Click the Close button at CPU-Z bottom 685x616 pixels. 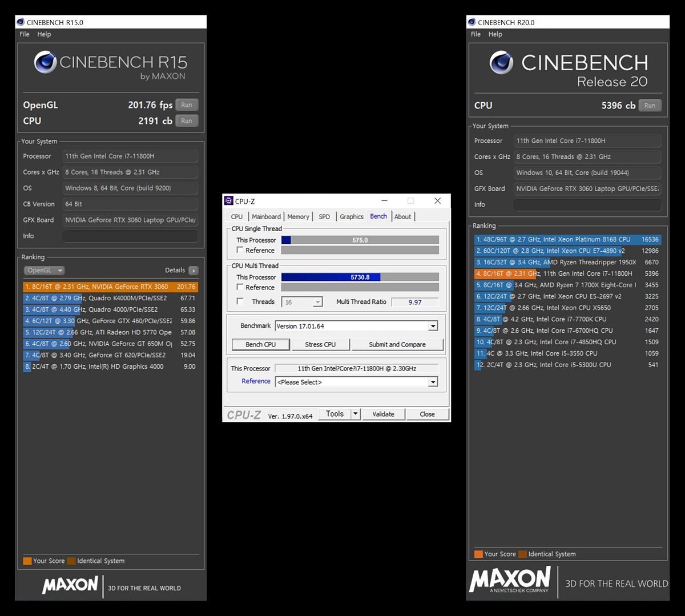[x=428, y=414]
